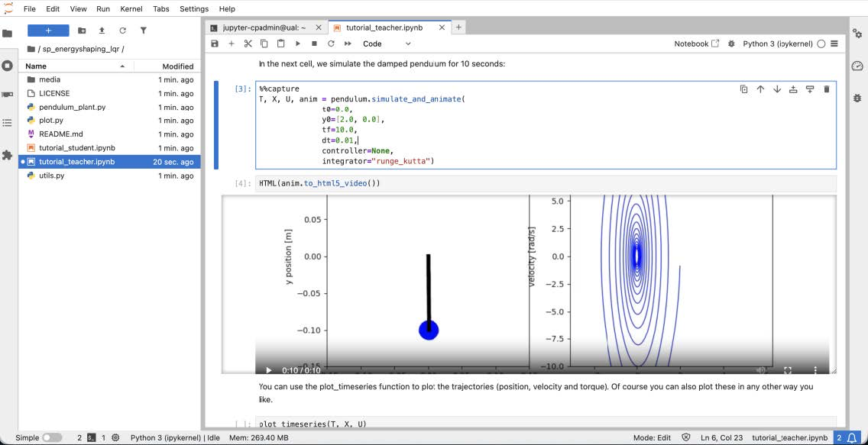This screenshot has width=868, height=445.
Task: Open the filter files dropdown in file browser
Action: pos(142,31)
